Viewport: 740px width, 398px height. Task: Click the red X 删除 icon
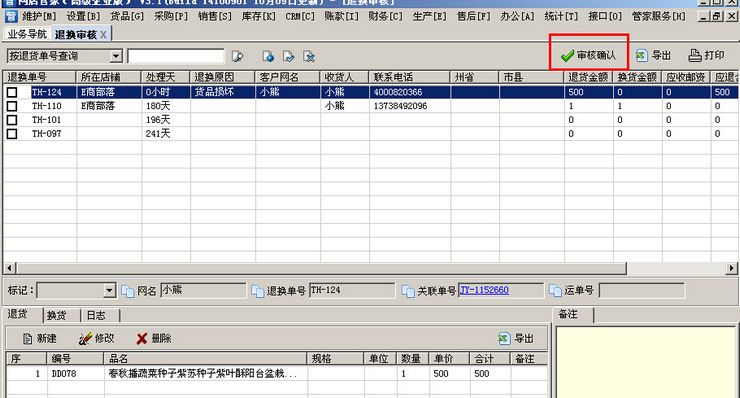pyautogui.click(x=142, y=339)
